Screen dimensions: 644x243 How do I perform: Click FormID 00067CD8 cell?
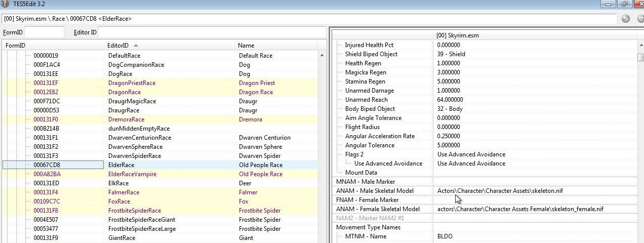(x=47, y=165)
